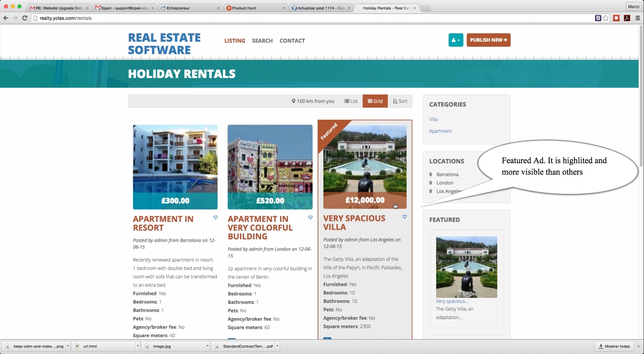Click the PUBLISH NEW + button
Image resolution: width=644 pixels, height=354 pixels.
(x=488, y=40)
